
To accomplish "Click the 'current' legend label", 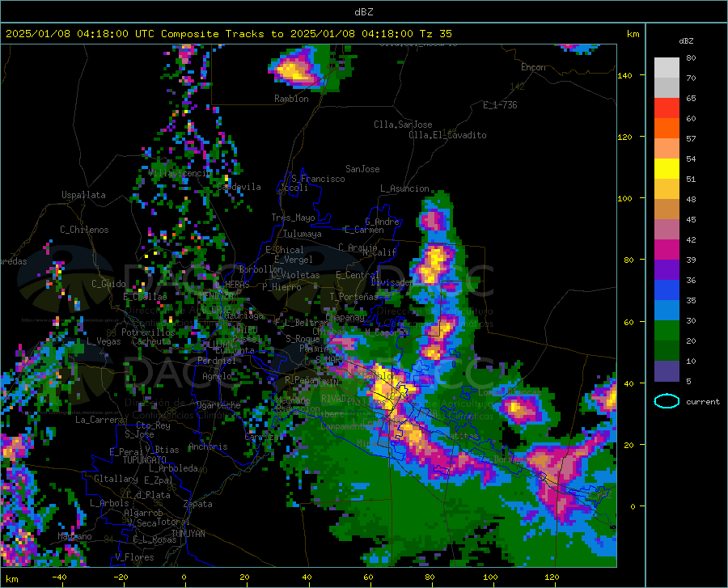I will point(703,401).
